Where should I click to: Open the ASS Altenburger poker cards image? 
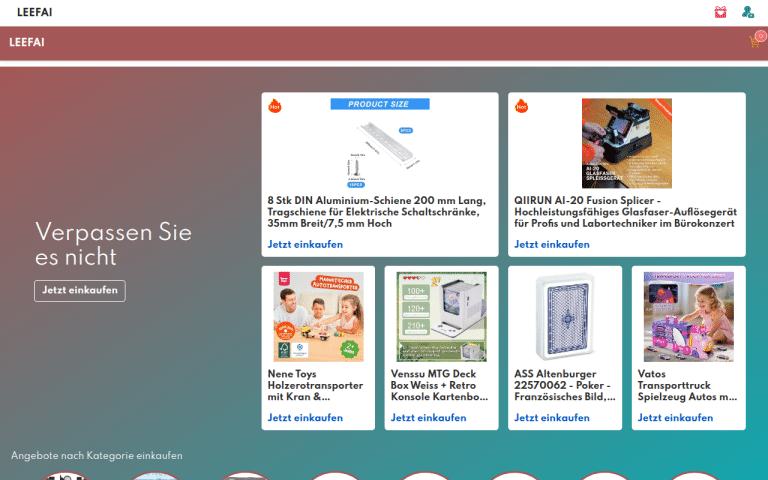565,317
